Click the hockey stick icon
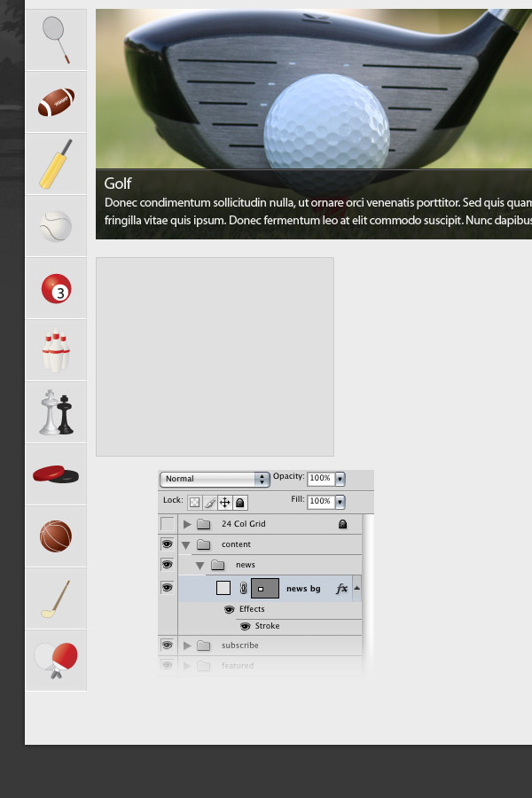This screenshot has width=532, height=798. [x=56, y=598]
